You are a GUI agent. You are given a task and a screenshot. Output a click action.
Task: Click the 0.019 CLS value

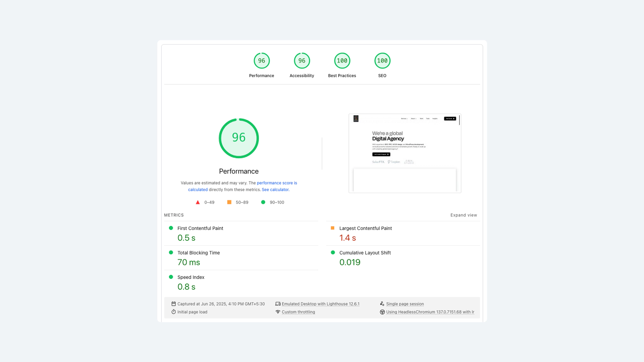pos(350,262)
